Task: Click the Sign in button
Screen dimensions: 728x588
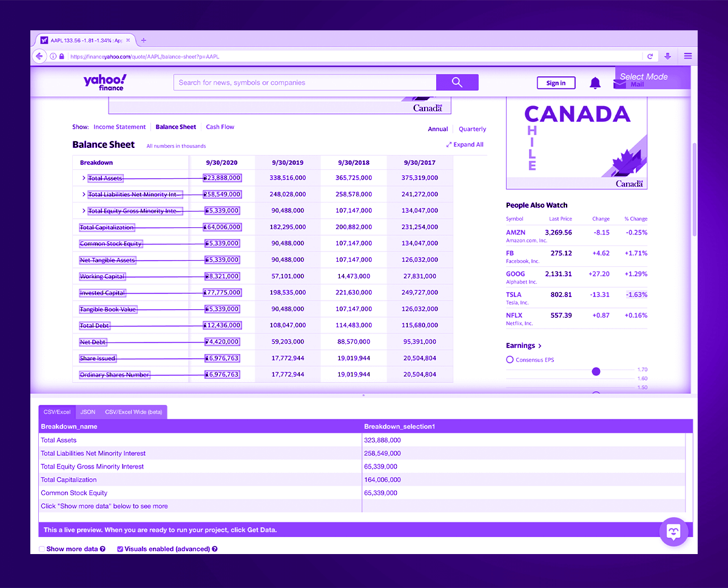Action: coord(556,83)
